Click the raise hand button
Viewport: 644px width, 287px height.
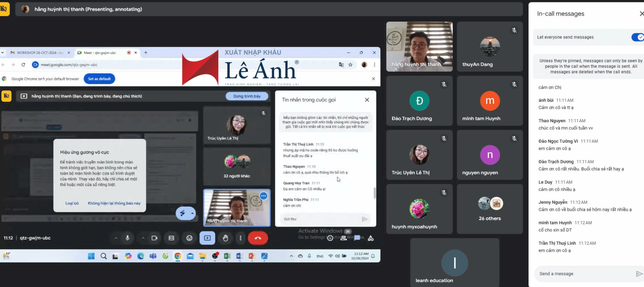[225, 238]
